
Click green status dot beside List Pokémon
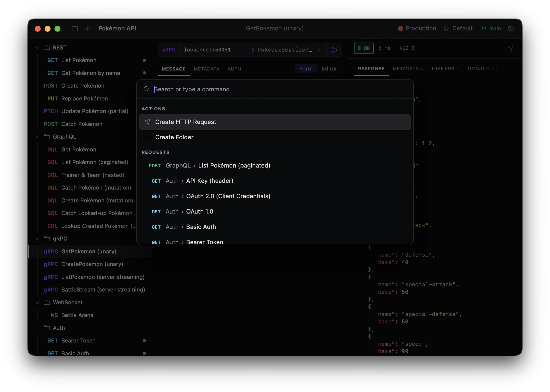point(144,60)
